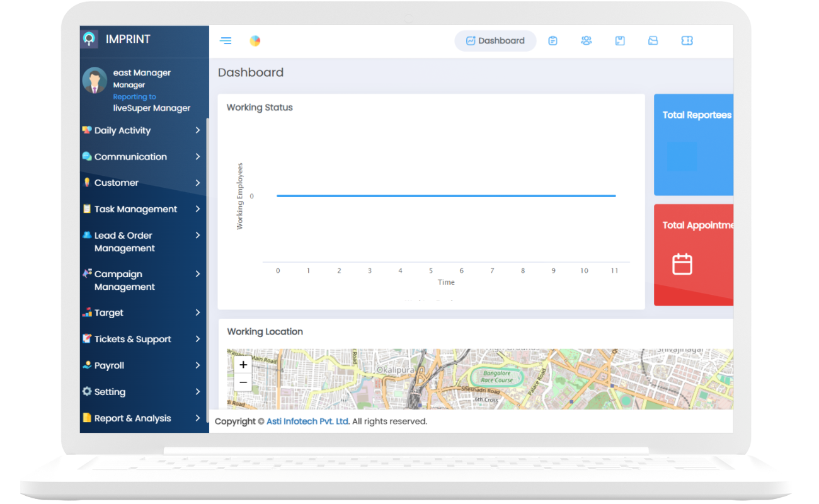Expand Setting chevron
Image resolution: width=819 pixels, height=504 pixels.
[198, 391]
